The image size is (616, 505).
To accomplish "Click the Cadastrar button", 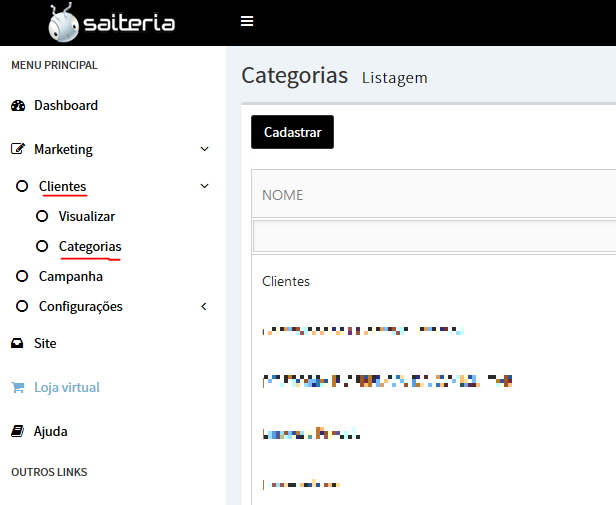I will click(292, 132).
